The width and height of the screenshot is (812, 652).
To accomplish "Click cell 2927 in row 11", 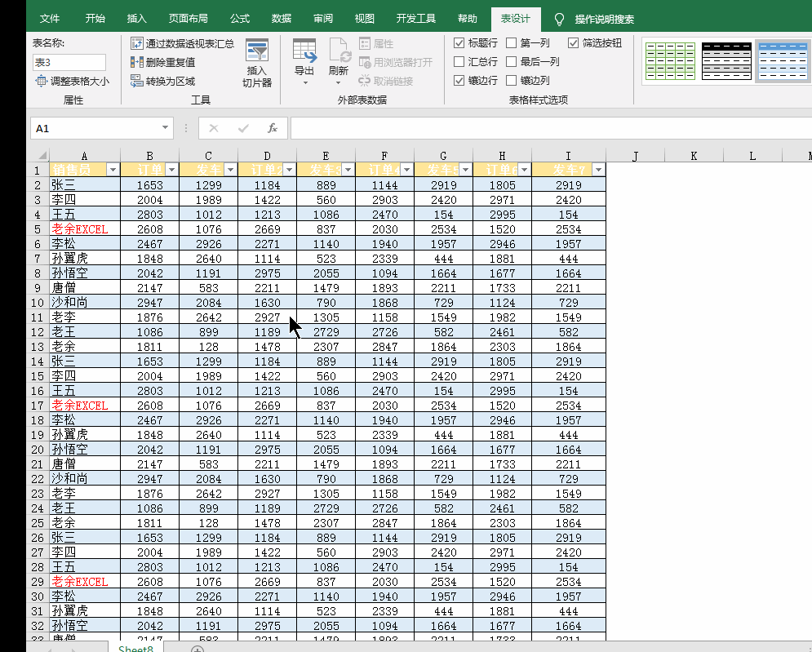I will (x=267, y=317).
